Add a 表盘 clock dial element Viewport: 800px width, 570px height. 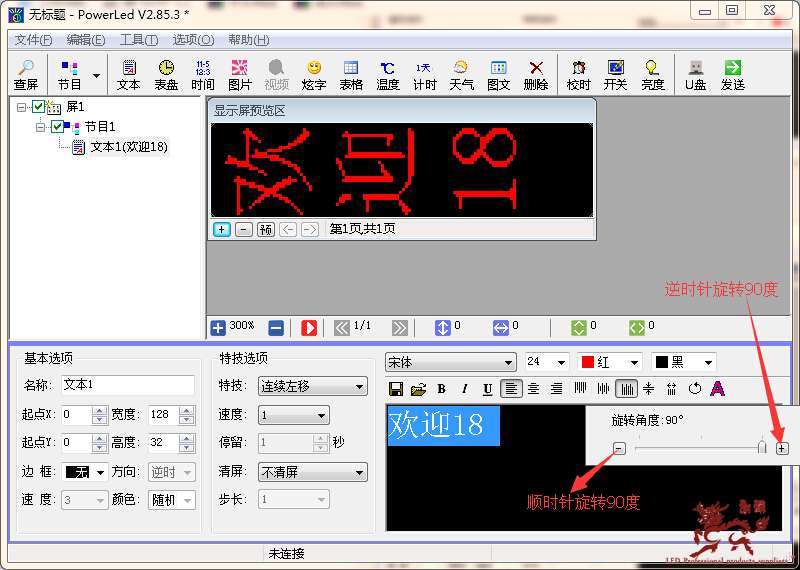166,74
